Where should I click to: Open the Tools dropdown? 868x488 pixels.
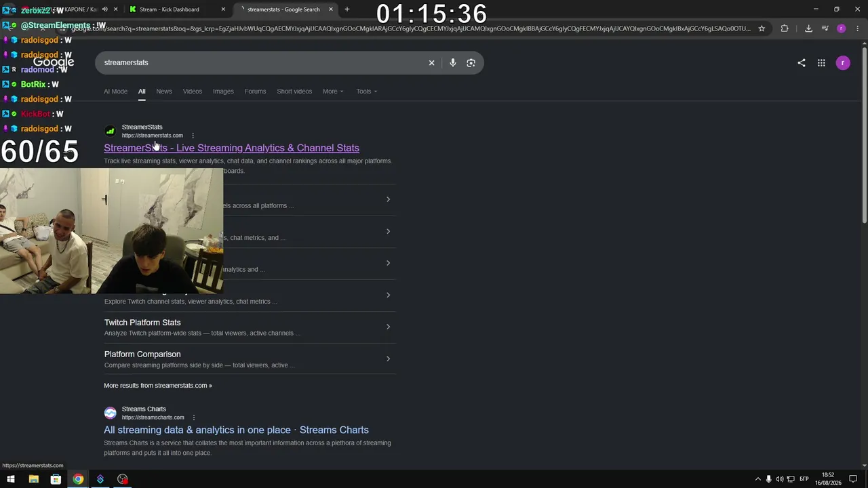367,91
